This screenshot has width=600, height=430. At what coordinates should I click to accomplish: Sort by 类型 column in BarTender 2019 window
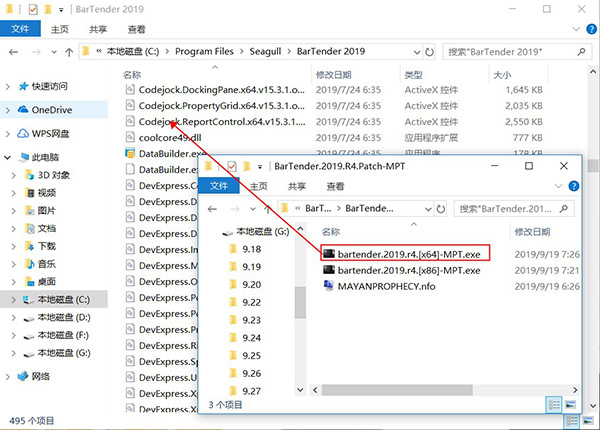coord(413,75)
